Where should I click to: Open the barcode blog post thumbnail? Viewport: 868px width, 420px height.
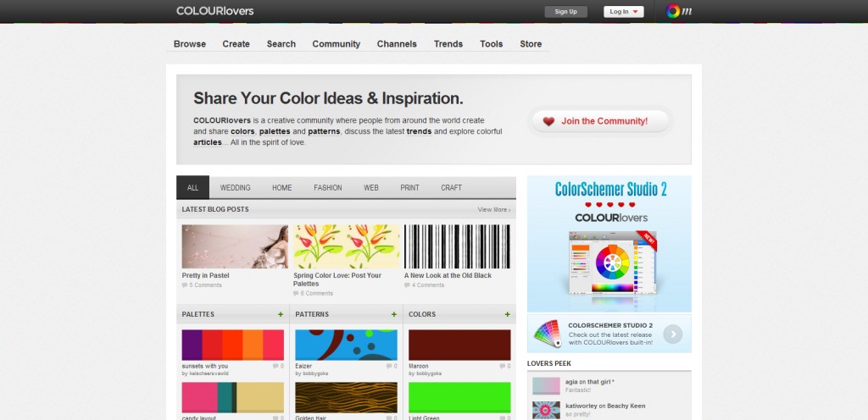pyautogui.click(x=457, y=246)
